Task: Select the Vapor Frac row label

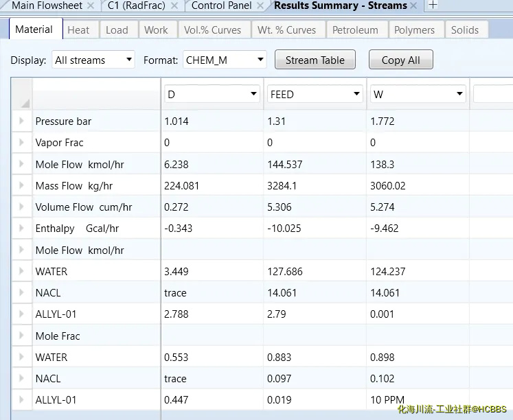Action: (59, 143)
